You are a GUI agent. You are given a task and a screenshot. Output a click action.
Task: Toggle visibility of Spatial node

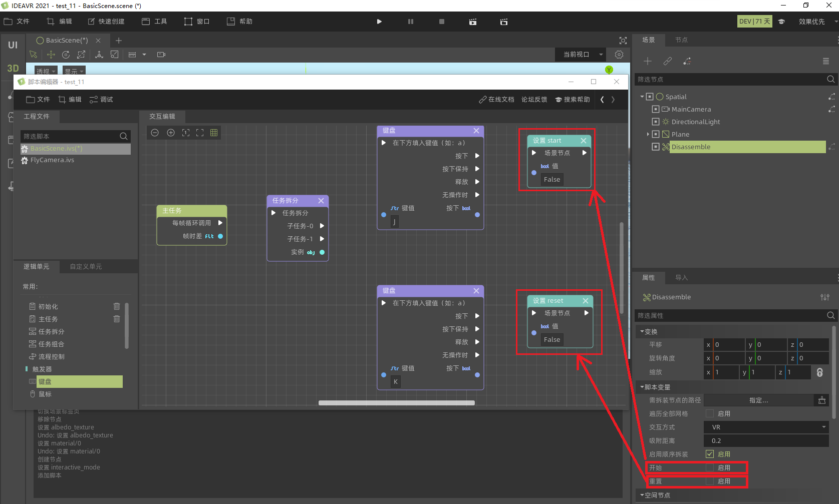click(650, 97)
